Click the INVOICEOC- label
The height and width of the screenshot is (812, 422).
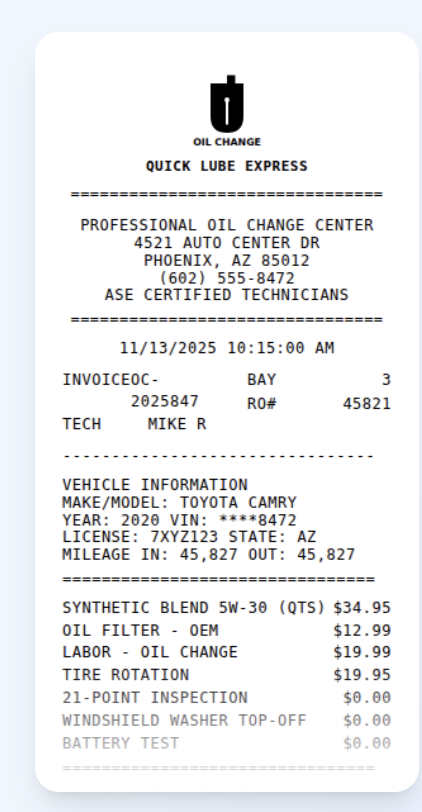pos(110,380)
